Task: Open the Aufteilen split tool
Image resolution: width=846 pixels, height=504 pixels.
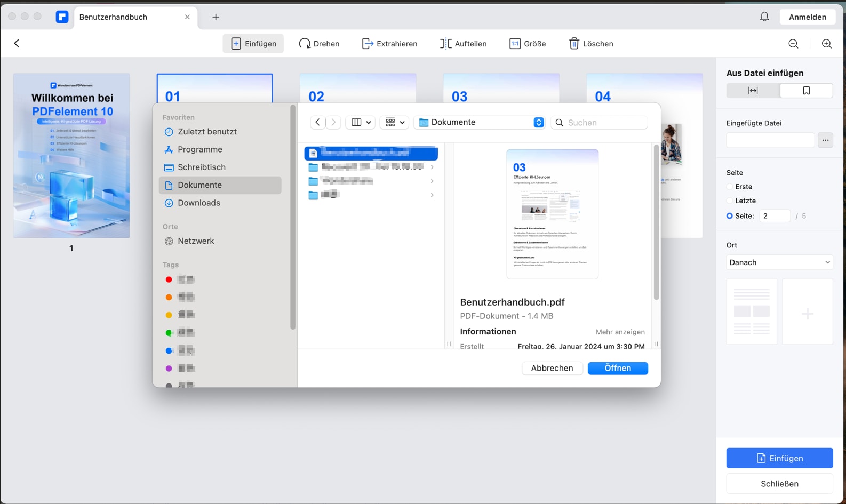Action: 463,44
